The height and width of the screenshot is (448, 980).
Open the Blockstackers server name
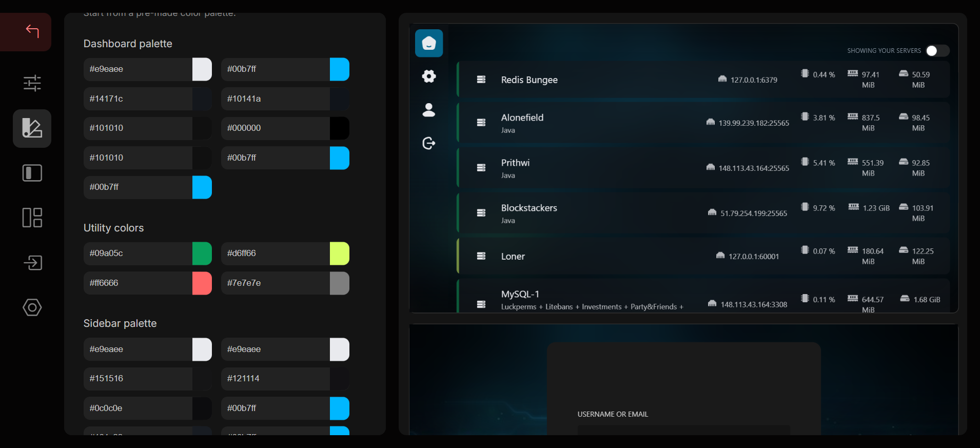529,208
